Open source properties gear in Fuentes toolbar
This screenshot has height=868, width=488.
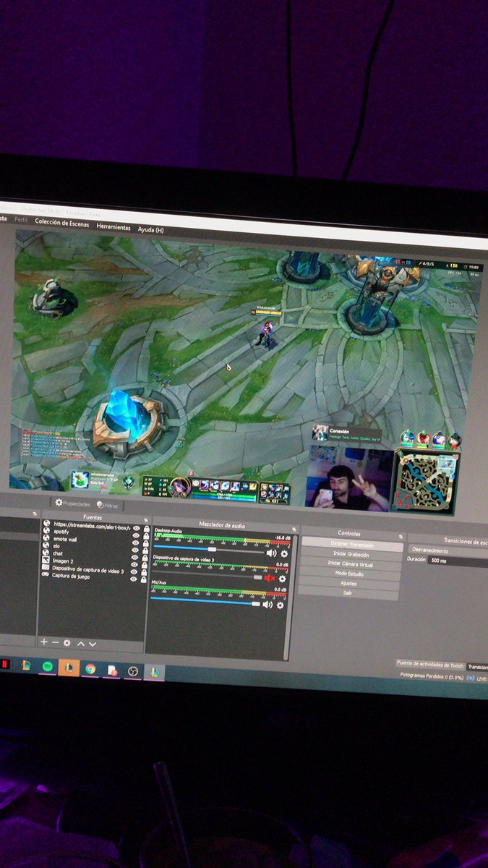pyautogui.click(x=67, y=643)
